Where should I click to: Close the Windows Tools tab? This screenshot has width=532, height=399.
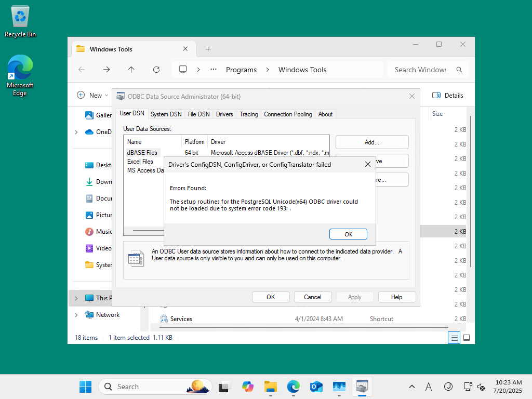[185, 49]
